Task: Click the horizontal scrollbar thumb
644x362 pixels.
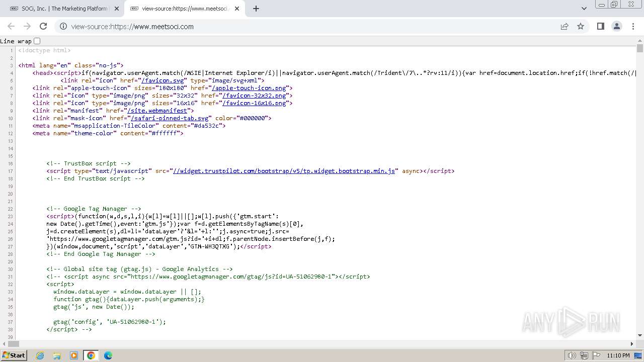Action: click(x=13, y=344)
